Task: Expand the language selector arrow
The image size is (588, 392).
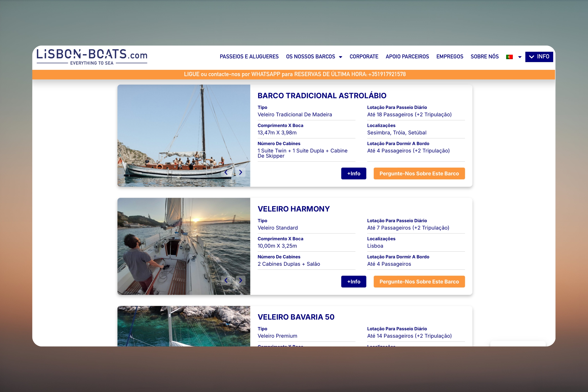Action: coord(520,57)
